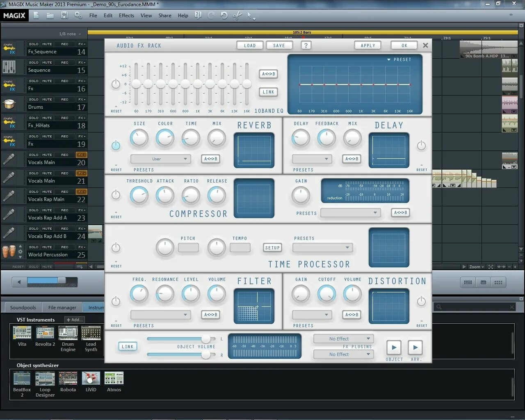Click the Sequence track 15 mixer icon
Screen dimensions: 525x420
pyautogui.click(x=9, y=67)
